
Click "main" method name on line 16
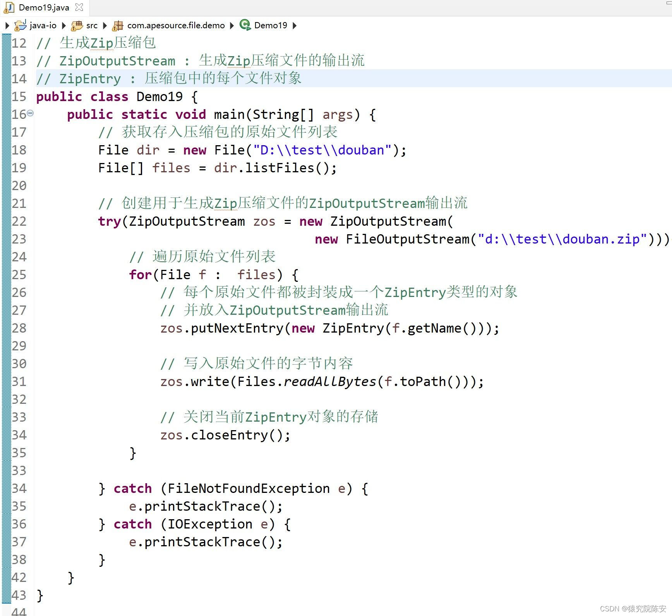(x=229, y=114)
